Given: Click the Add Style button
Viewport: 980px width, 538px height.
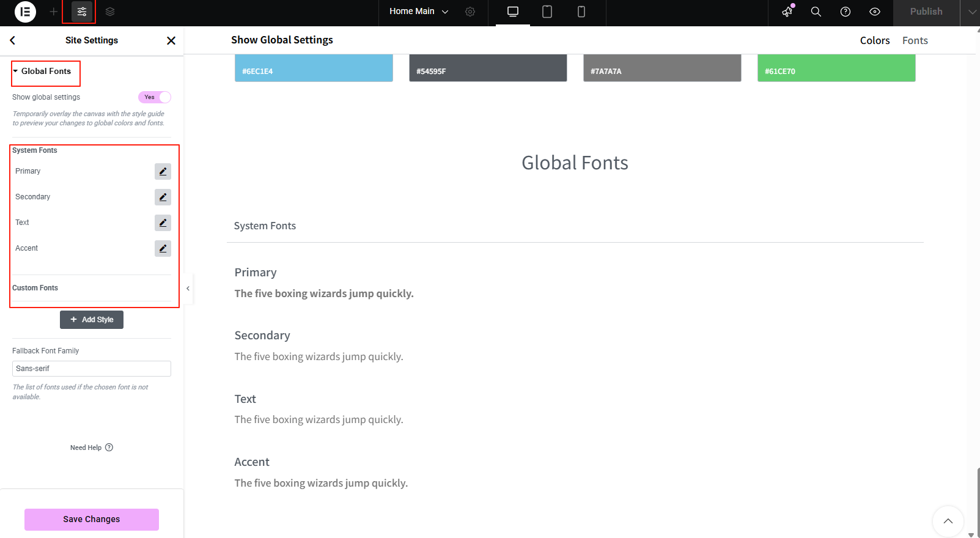Looking at the screenshot, I should point(92,320).
